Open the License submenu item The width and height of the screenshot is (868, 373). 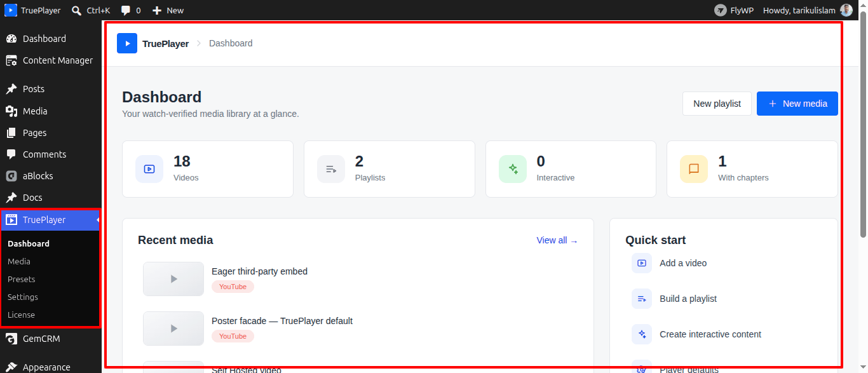coord(22,315)
